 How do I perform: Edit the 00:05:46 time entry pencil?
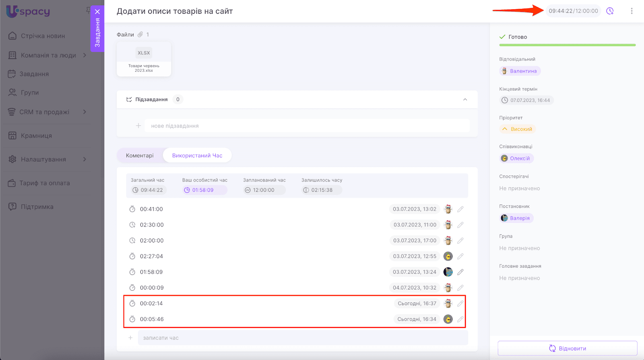point(460,319)
